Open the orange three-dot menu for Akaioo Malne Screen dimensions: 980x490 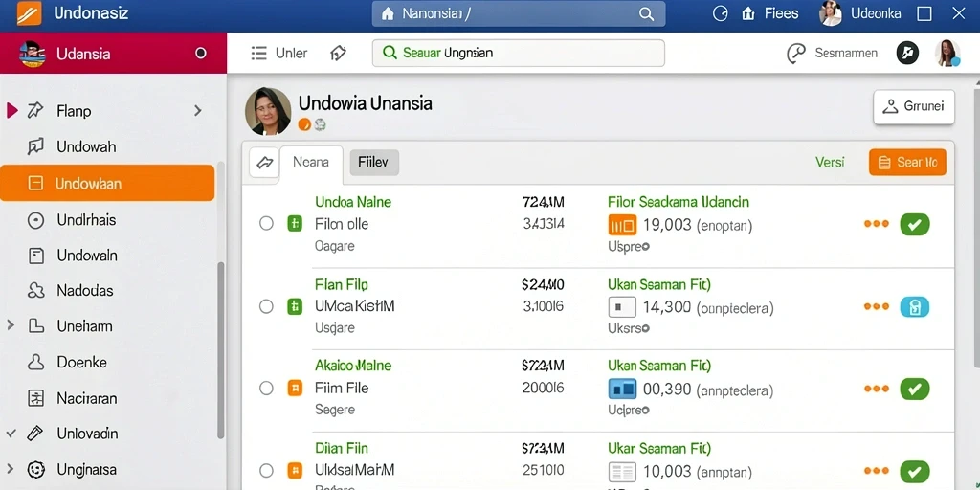(877, 389)
